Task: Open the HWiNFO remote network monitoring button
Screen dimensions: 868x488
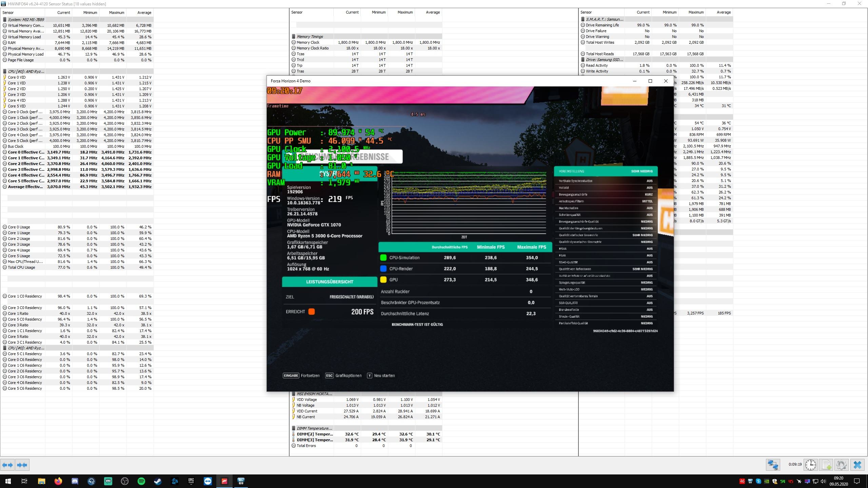Action: (773, 465)
